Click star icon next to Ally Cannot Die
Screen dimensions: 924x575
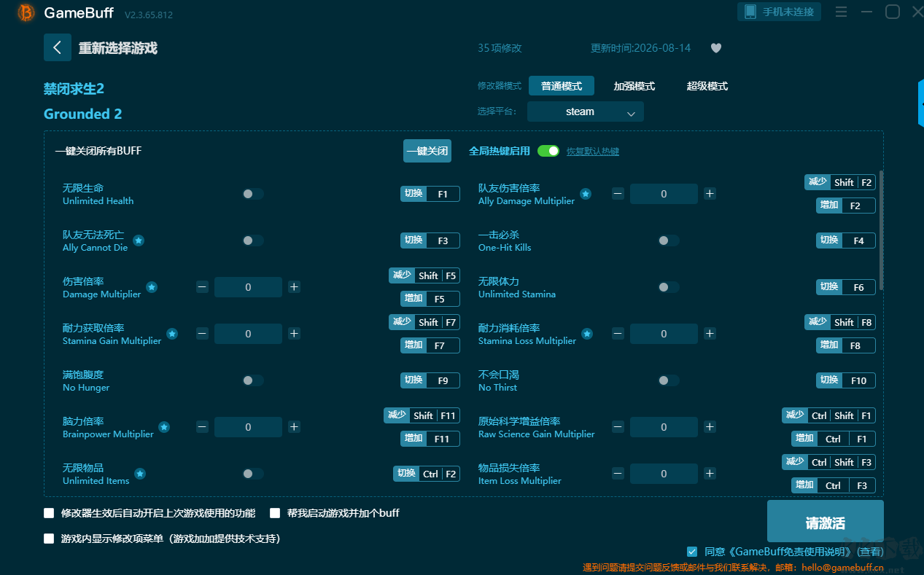[x=139, y=240]
